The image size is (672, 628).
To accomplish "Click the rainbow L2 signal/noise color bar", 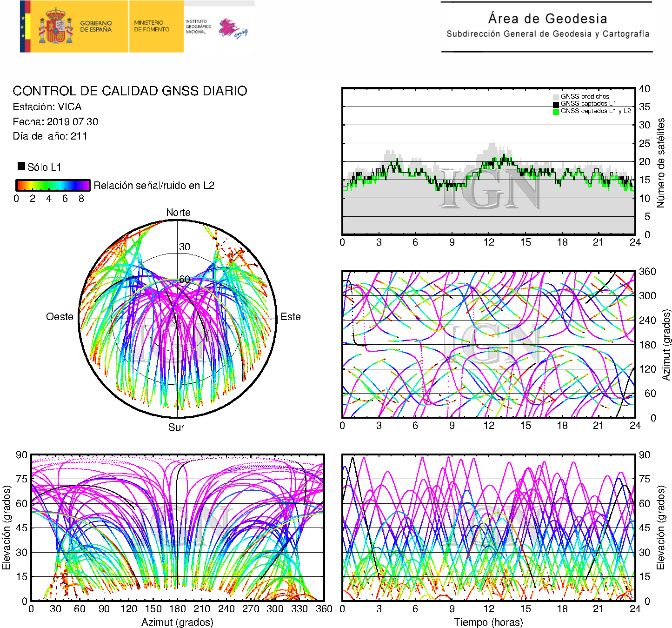I will pyautogui.click(x=53, y=185).
